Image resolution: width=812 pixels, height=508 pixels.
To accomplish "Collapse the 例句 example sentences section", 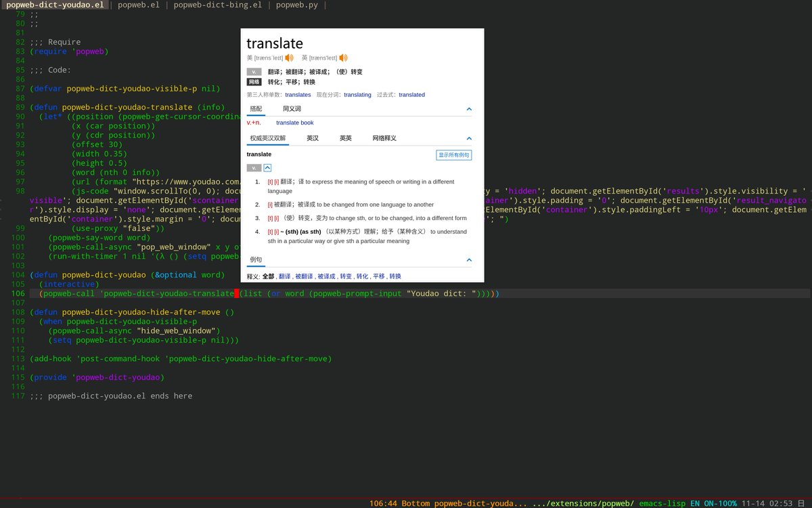I will coord(469,260).
